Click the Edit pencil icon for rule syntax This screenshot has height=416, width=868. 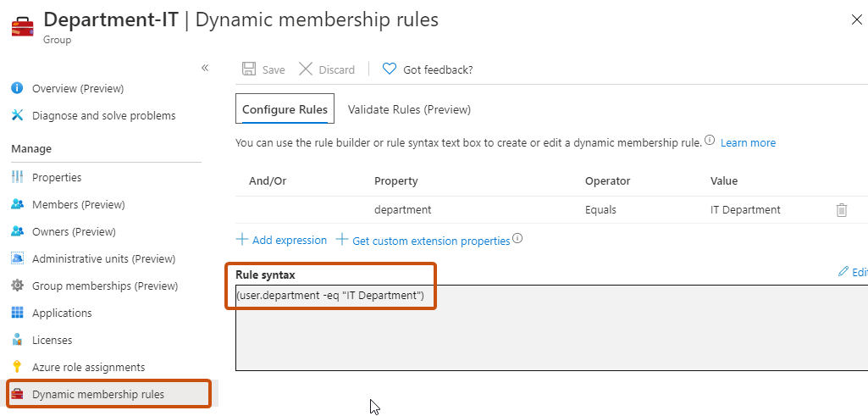(843, 271)
